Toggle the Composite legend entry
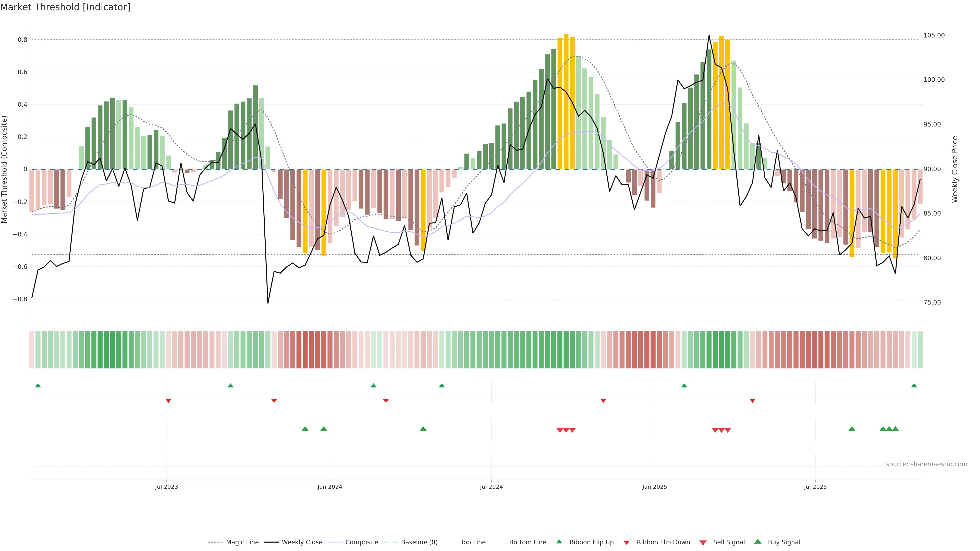This screenshot has height=551, width=980. (x=361, y=542)
